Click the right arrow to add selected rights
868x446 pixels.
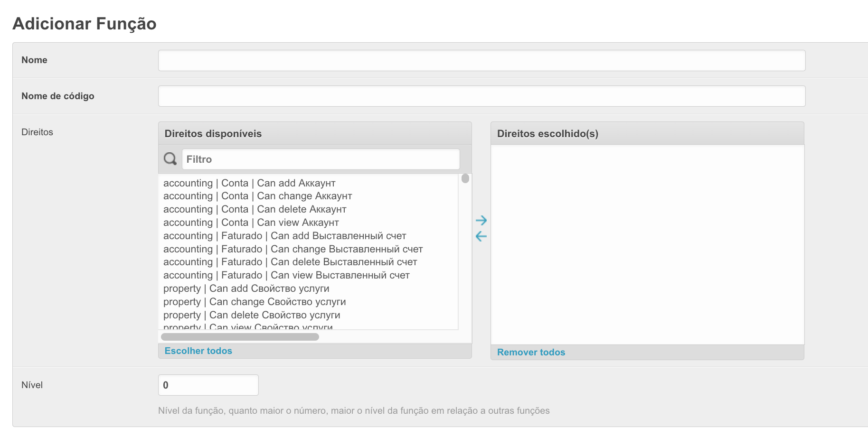(481, 220)
